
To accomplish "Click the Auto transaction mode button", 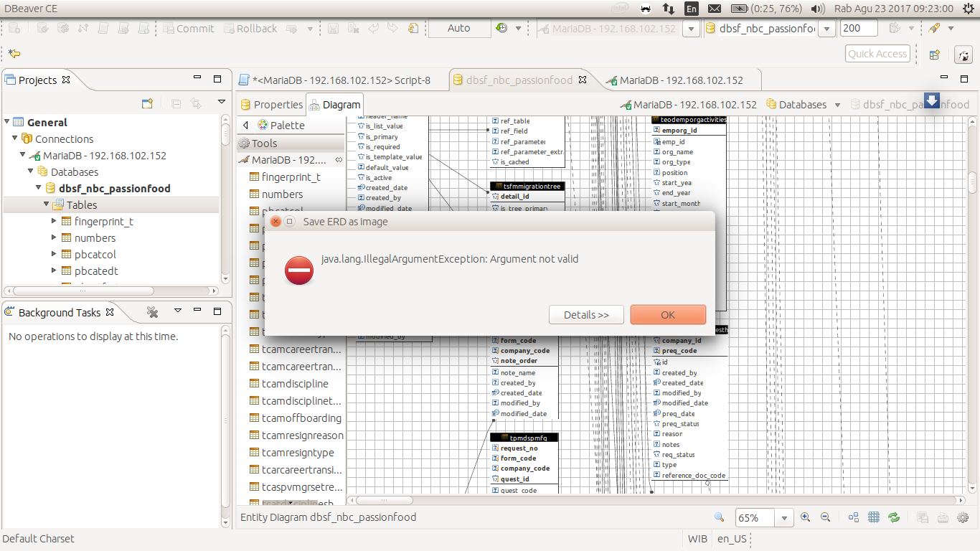I will click(x=459, y=29).
